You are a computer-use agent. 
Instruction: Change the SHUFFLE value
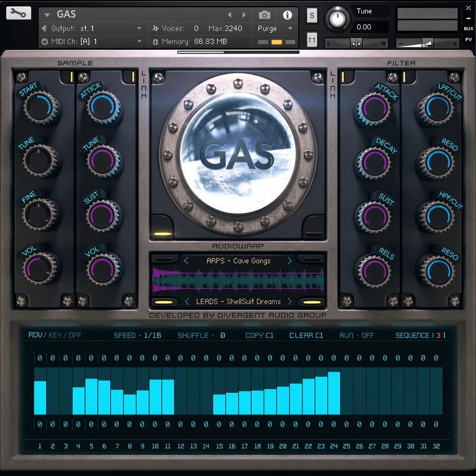click(x=223, y=336)
